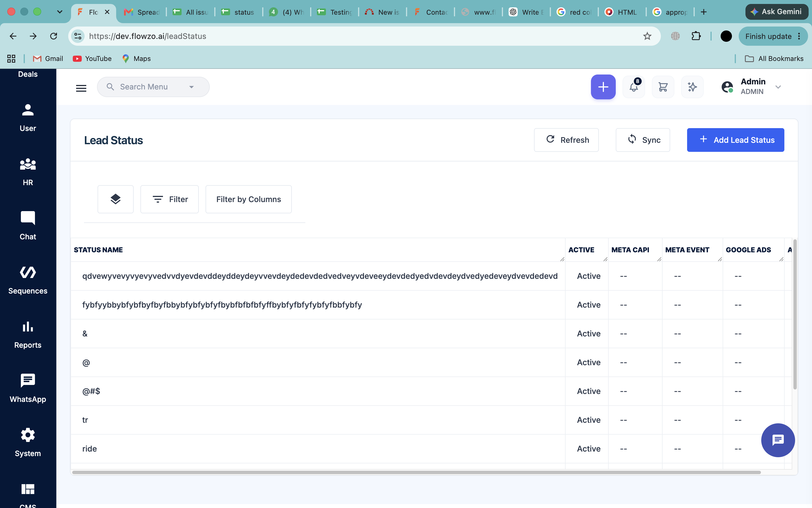This screenshot has height=508, width=812.
Task: Open the Chat sidebar section
Action: [28, 226]
